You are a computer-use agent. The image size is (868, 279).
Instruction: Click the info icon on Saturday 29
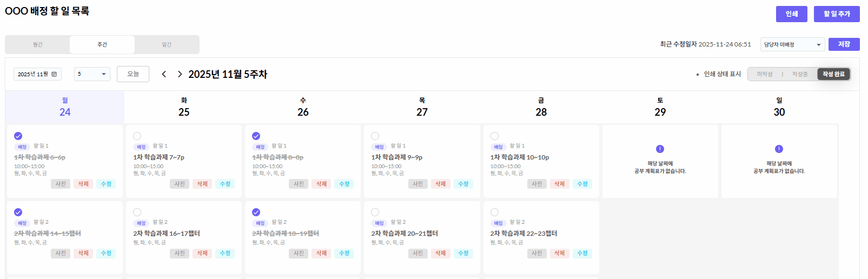click(660, 149)
